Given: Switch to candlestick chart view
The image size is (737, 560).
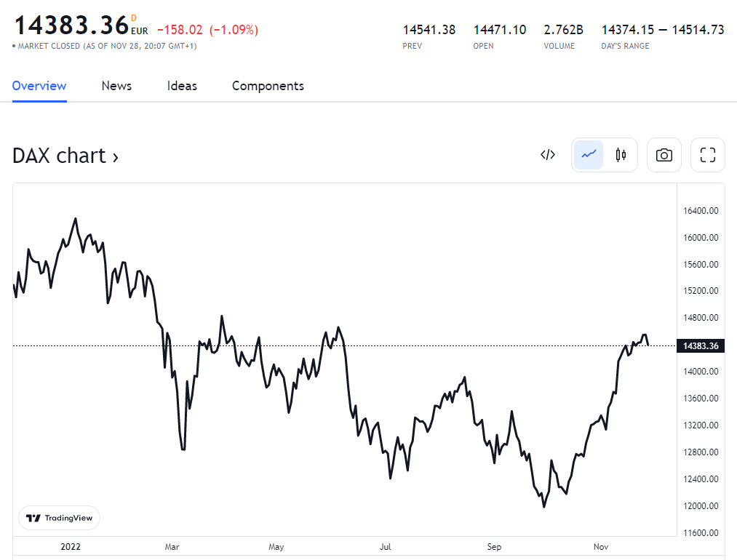Looking at the screenshot, I should point(621,155).
